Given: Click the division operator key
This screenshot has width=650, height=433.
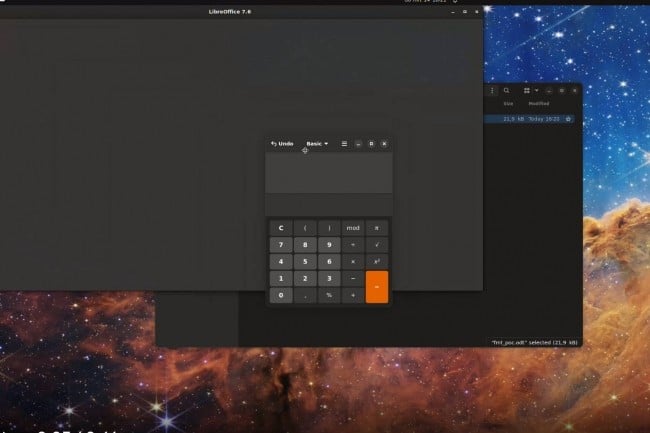Looking at the screenshot, I should click(353, 245).
